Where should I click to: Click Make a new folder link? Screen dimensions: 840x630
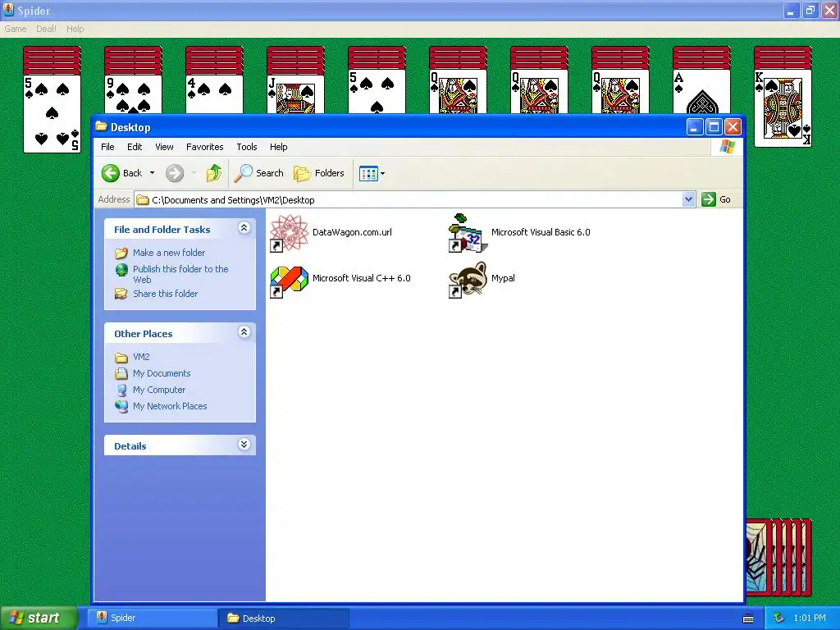click(x=169, y=253)
